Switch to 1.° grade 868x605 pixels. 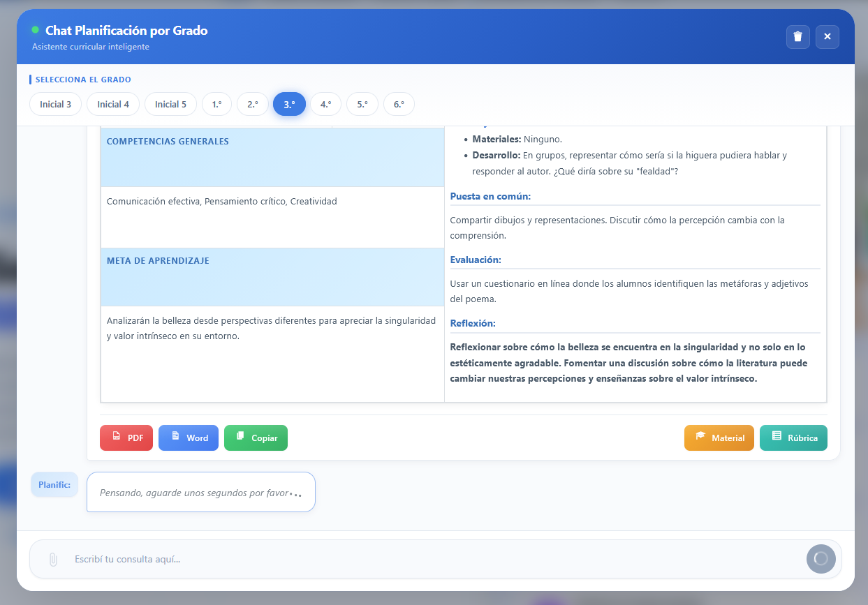point(216,104)
